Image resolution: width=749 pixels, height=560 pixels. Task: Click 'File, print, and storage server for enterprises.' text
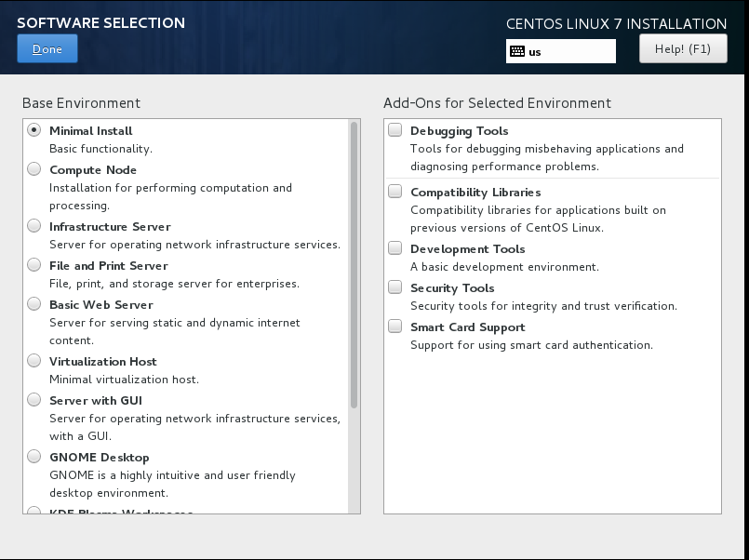[174, 284]
